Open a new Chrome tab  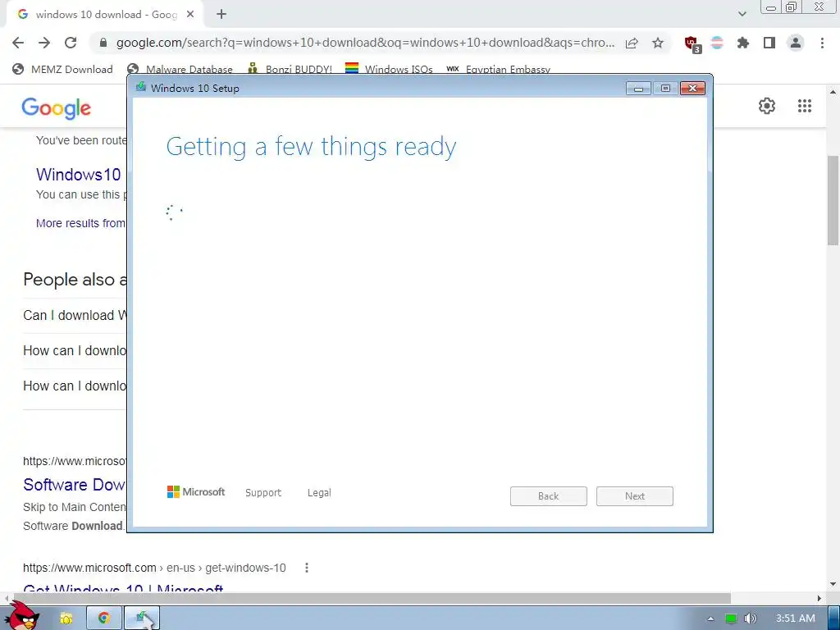(221, 15)
